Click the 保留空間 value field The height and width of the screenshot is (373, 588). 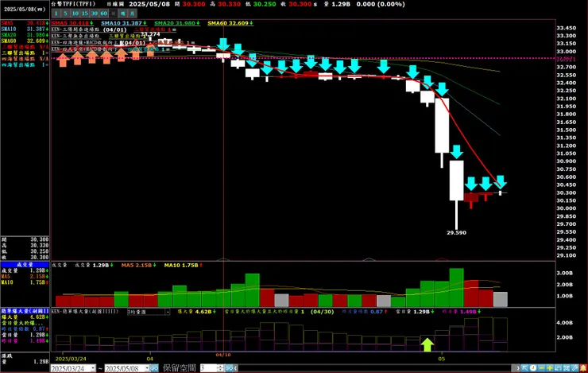click(208, 368)
